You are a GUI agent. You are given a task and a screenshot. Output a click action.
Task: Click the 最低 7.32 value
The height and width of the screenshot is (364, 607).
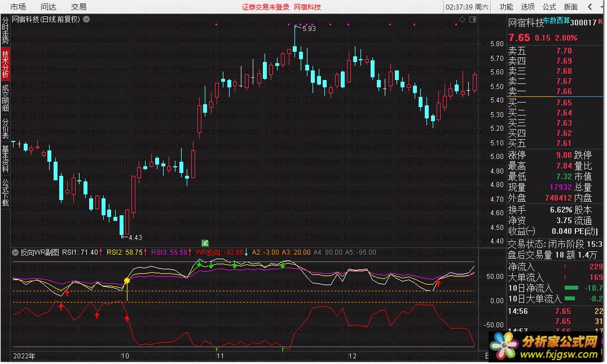[x=564, y=176]
